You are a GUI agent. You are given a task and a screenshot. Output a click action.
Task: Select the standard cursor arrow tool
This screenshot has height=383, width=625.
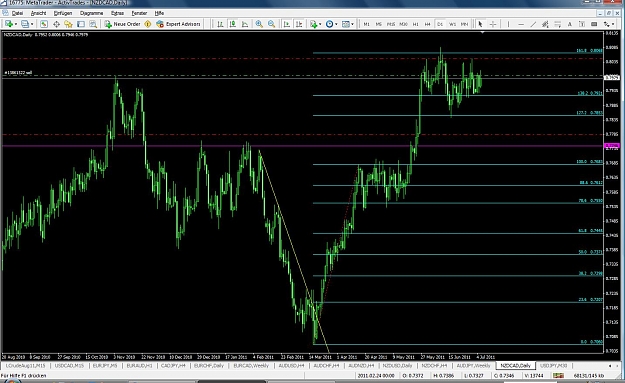480,24
